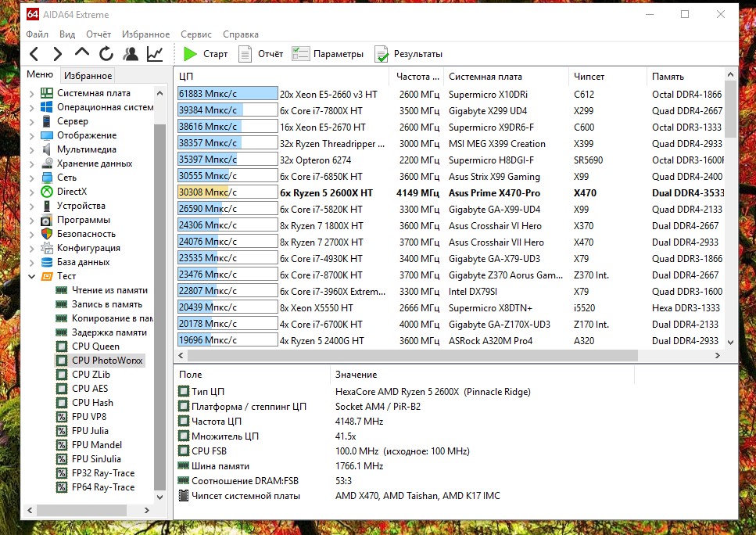Select the Отображение monitor icon

click(47, 135)
